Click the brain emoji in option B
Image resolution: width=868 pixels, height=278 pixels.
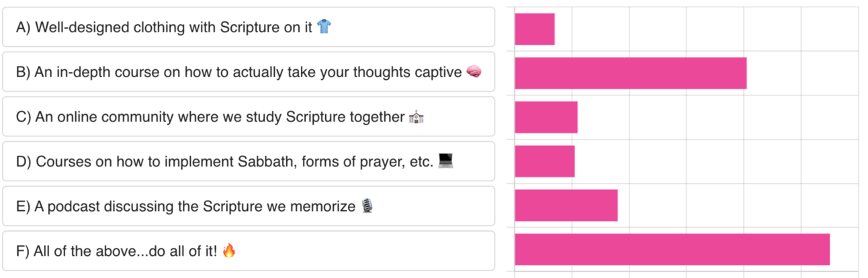(x=474, y=72)
